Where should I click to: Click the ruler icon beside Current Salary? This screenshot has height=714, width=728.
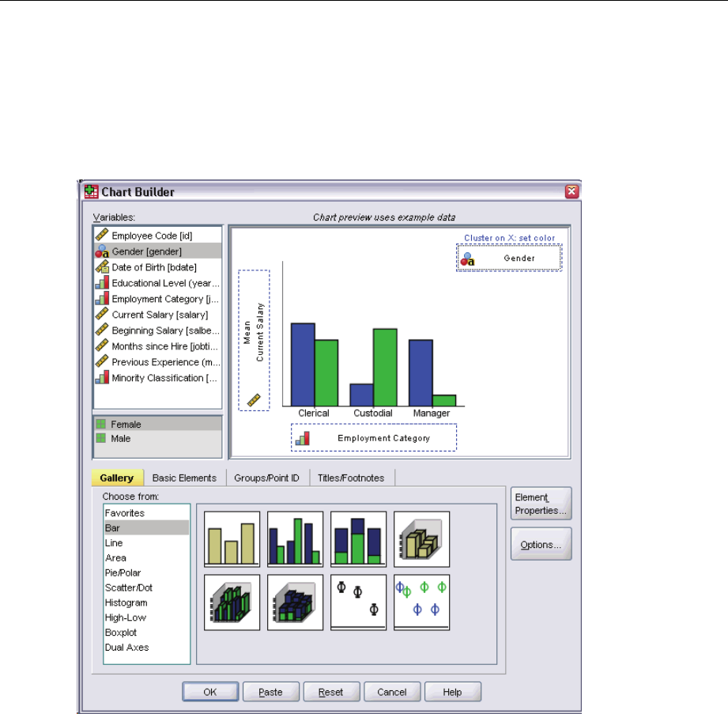coord(102,314)
